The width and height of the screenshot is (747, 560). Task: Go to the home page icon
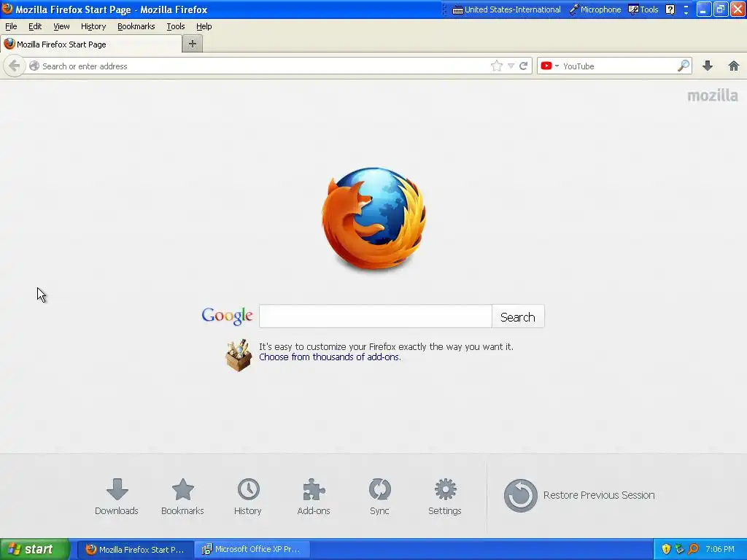coord(734,66)
